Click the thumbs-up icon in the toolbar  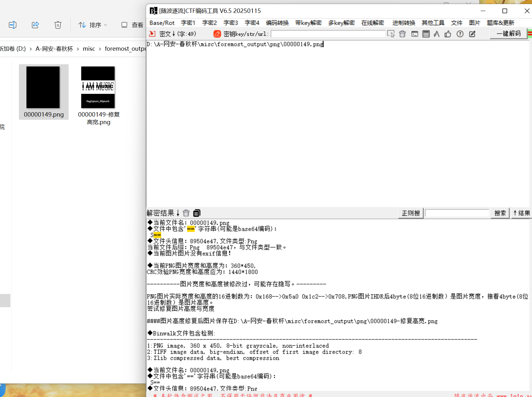click(448, 34)
